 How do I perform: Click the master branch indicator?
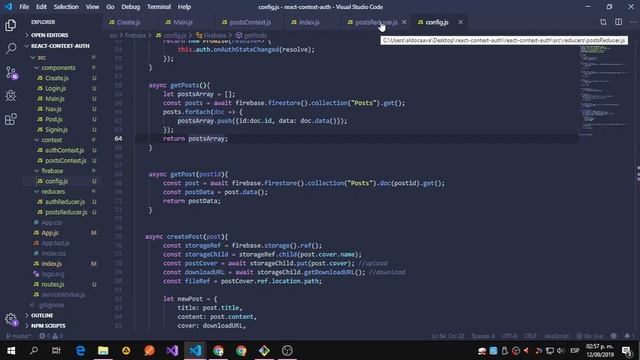18,336
